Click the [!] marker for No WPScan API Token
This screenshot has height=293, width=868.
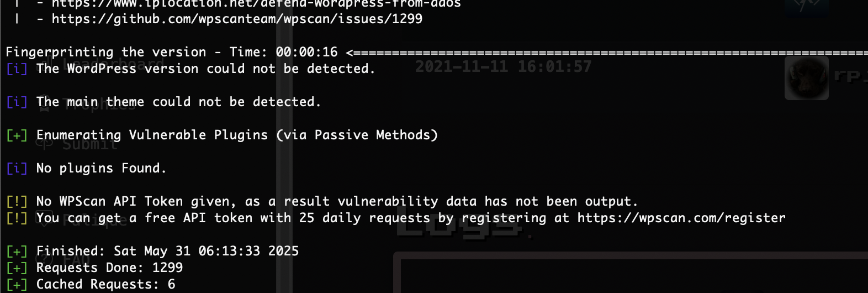17,202
